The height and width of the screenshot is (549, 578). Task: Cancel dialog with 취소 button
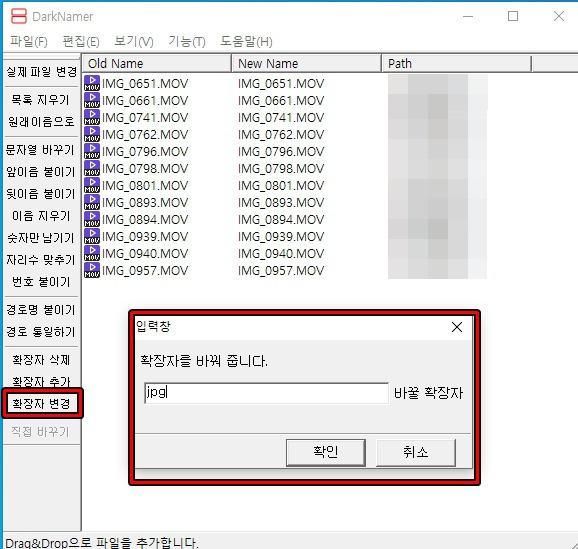click(416, 452)
